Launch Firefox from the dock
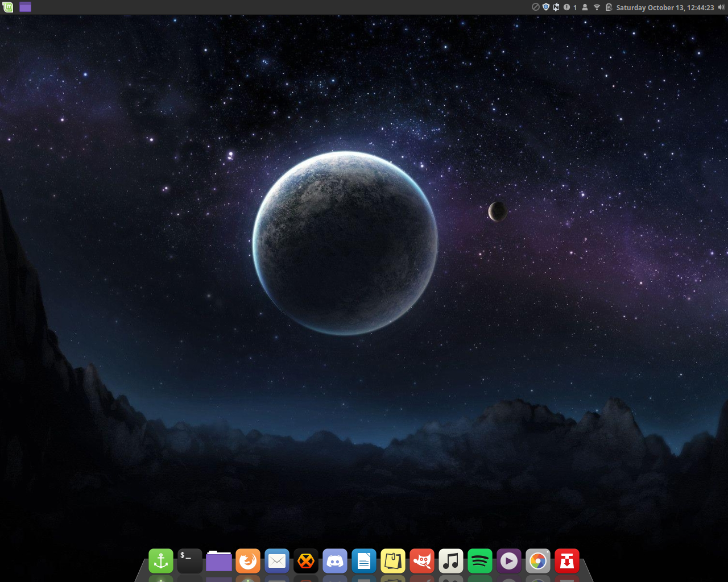 click(x=248, y=561)
